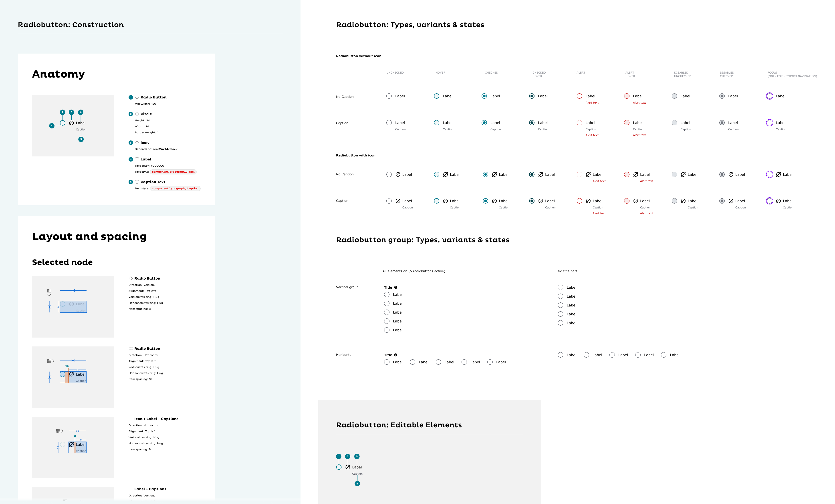Click the block icon in with-icon Caption Alert Hover cell

636,201
